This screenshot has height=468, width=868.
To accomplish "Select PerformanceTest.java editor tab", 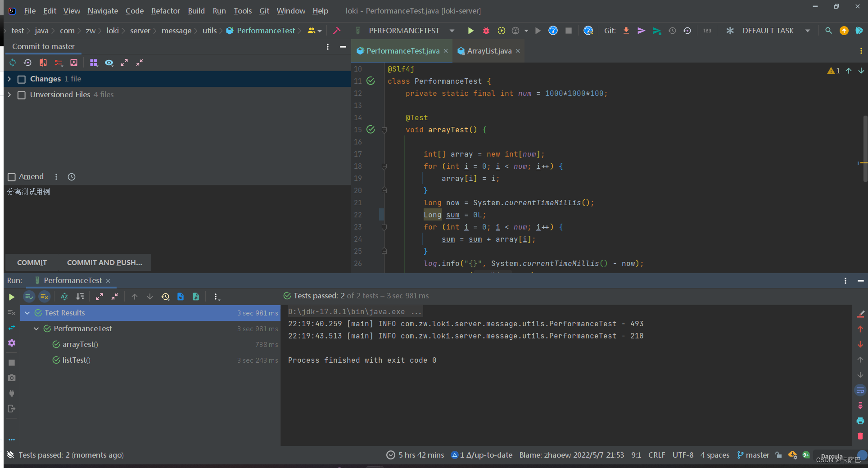I will pyautogui.click(x=402, y=51).
